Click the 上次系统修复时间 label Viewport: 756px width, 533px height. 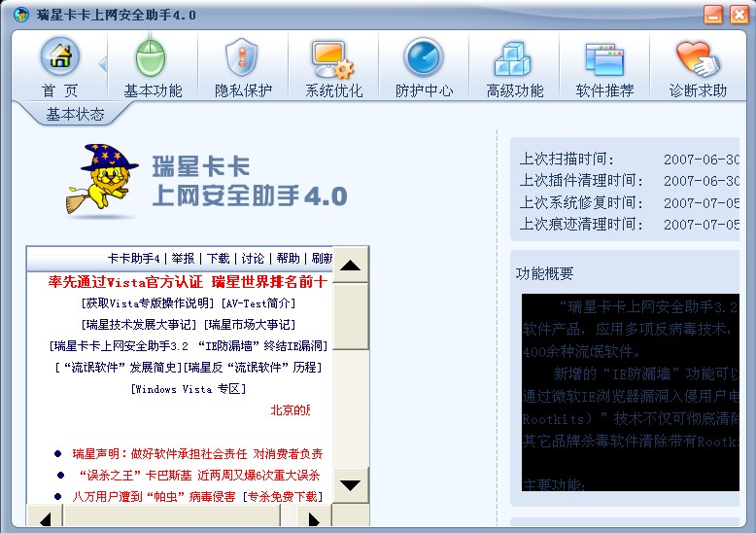[581, 202]
